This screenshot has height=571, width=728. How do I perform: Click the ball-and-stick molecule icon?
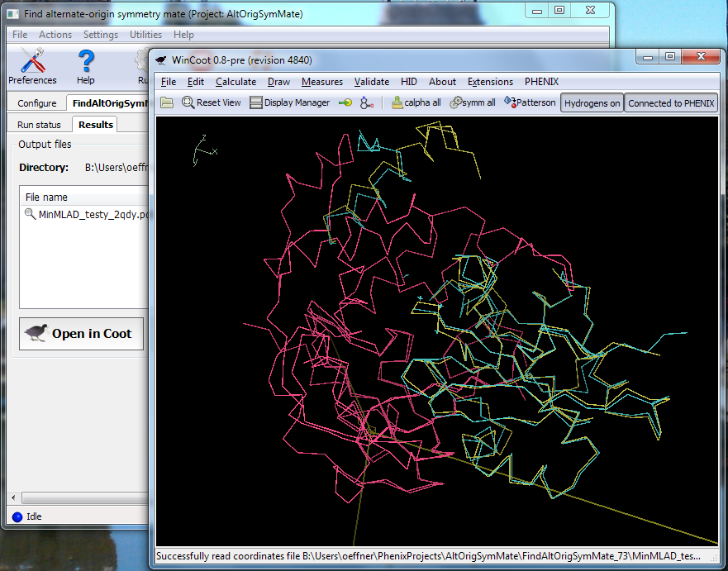point(367,102)
